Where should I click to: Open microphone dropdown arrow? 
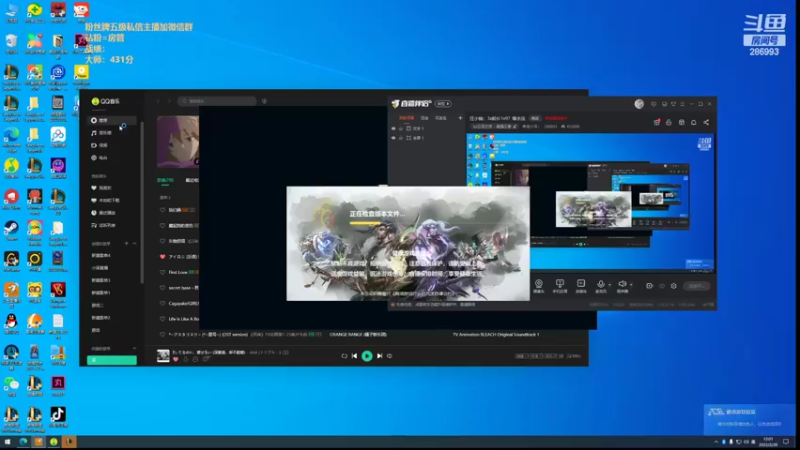tap(609, 285)
